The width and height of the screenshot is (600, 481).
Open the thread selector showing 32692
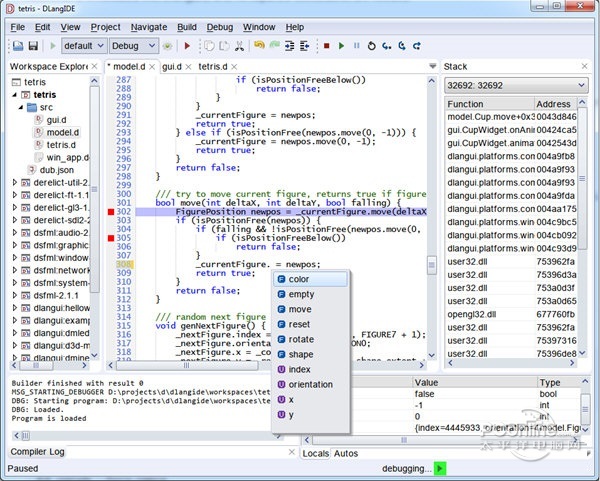pyautogui.click(x=515, y=86)
